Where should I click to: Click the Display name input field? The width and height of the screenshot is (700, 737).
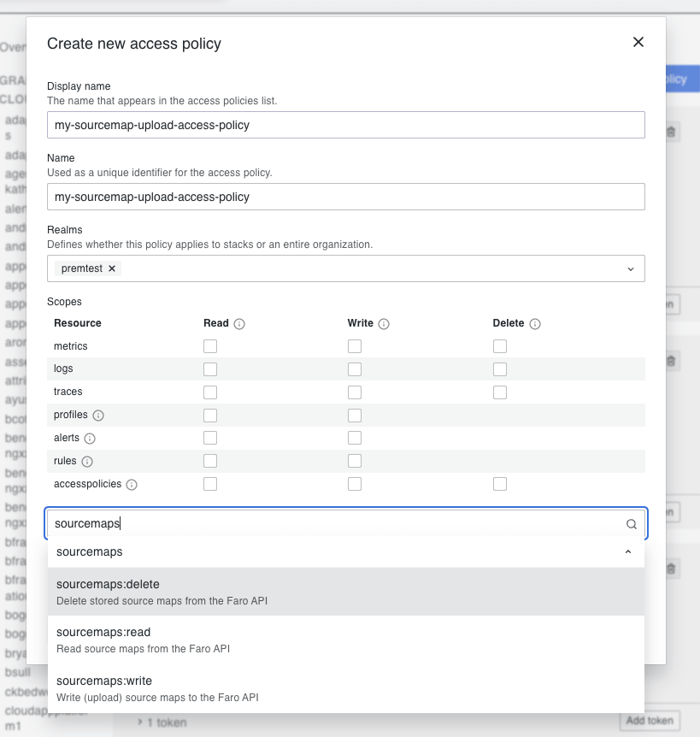pos(345,125)
